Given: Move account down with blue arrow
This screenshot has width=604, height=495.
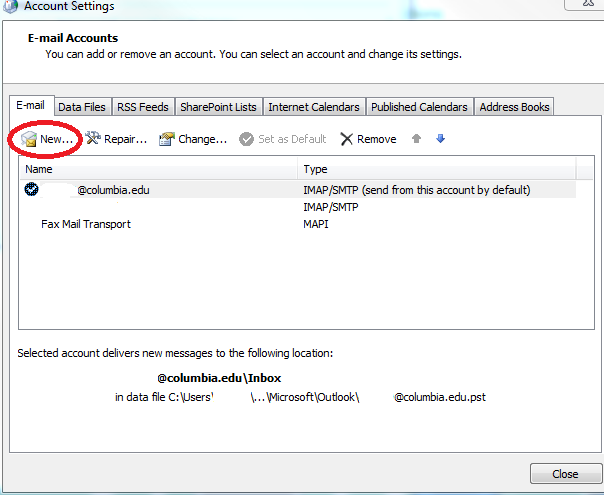Looking at the screenshot, I should tap(440, 138).
